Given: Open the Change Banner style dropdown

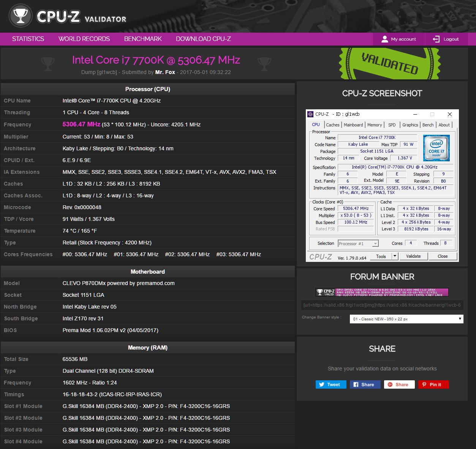Looking at the screenshot, I should coord(406,319).
